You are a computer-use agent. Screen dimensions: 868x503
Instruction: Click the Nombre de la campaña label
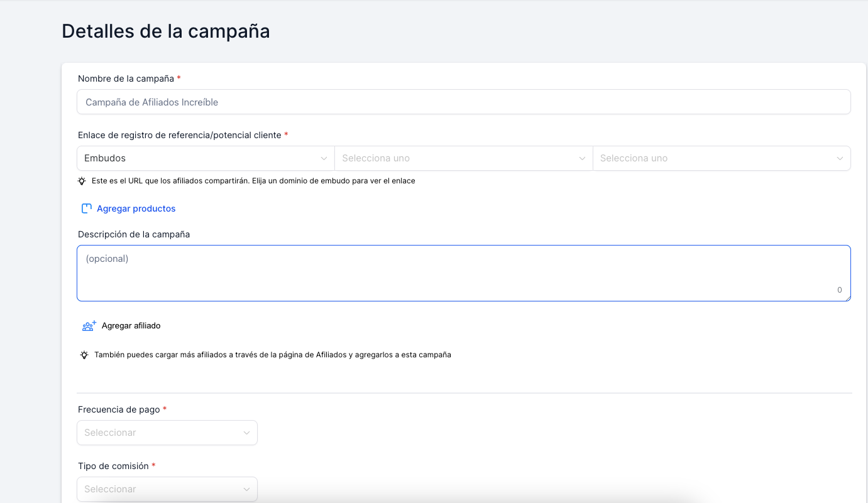pos(126,78)
